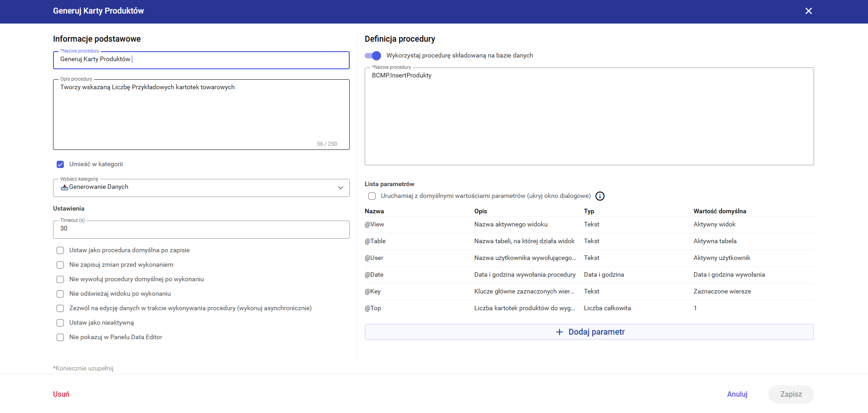This screenshot has height=413, width=868.
Task: Enable Ustaw jako procedura domyślna po zapisie
Action: coord(60,250)
